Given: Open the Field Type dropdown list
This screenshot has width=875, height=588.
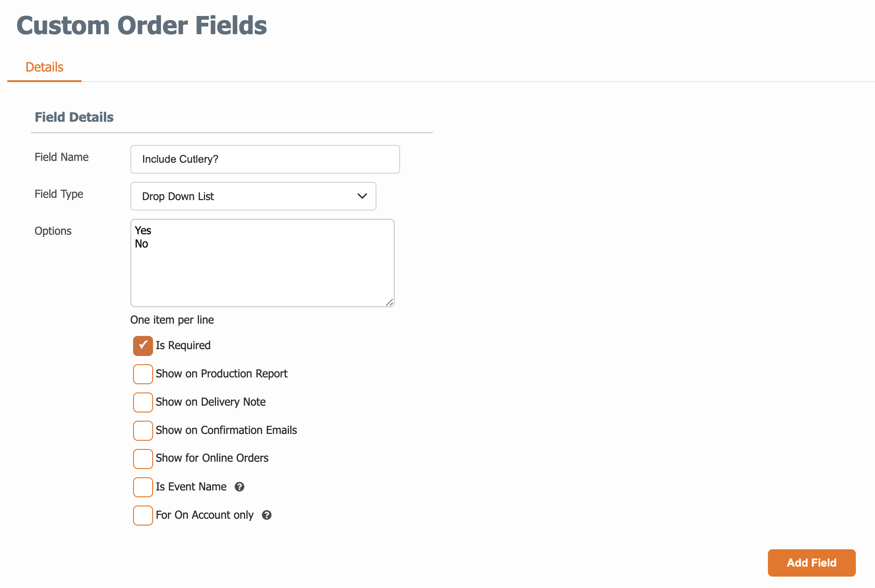Looking at the screenshot, I should [x=253, y=196].
